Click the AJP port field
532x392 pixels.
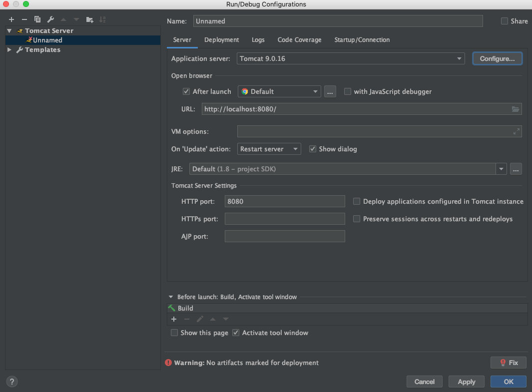[285, 236]
